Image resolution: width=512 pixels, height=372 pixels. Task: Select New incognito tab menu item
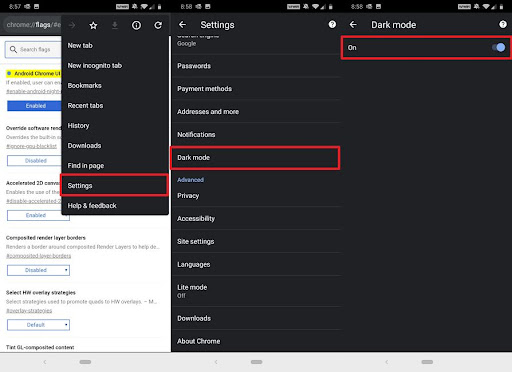pyautogui.click(x=115, y=65)
